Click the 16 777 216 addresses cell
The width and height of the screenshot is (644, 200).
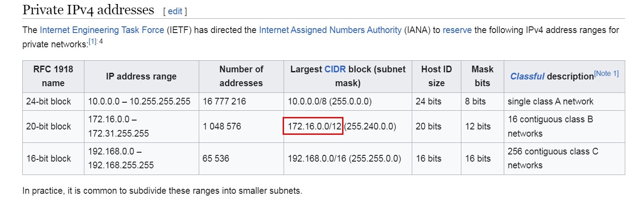pos(224,101)
